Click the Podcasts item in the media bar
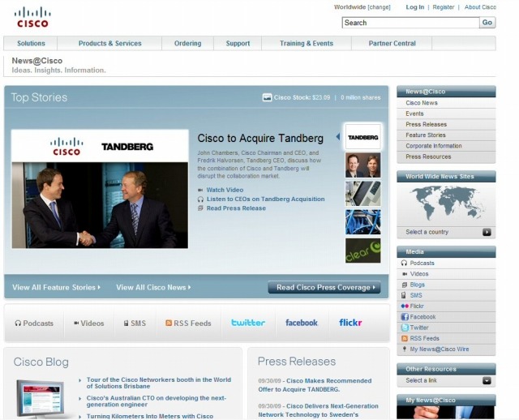 [34, 324]
